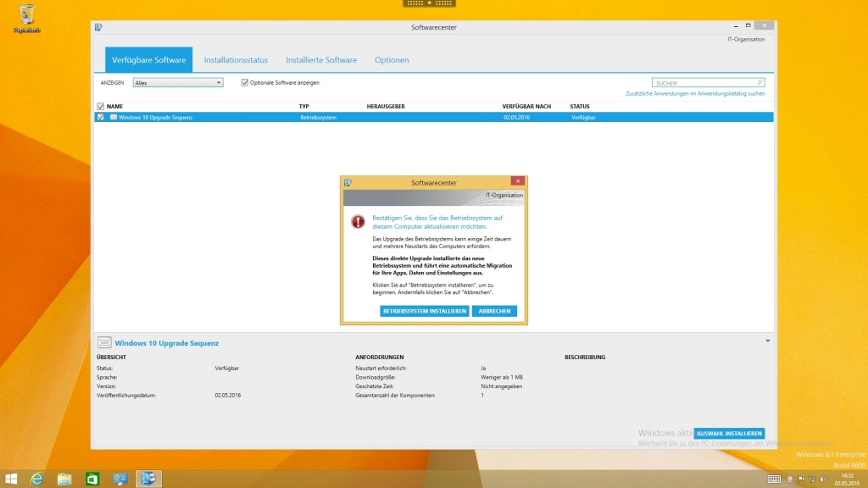
Task: Open the Windows Store taskbar icon
Action: pyautogui.click(x=92, y=479)
